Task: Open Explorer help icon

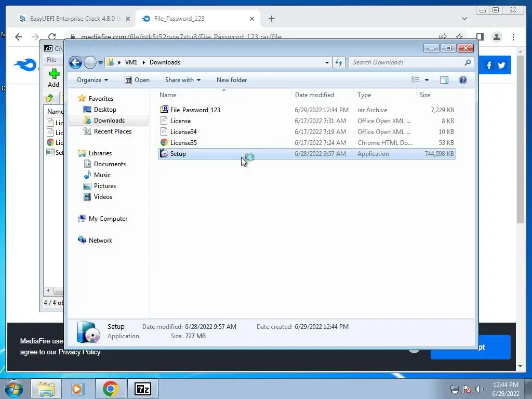Action: [463, 80]
